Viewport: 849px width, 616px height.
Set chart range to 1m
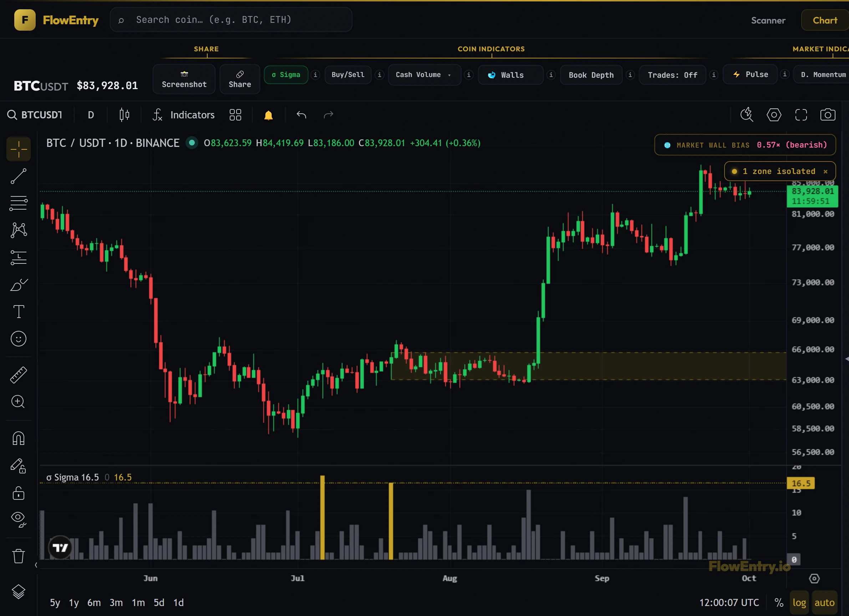point(138,602)
